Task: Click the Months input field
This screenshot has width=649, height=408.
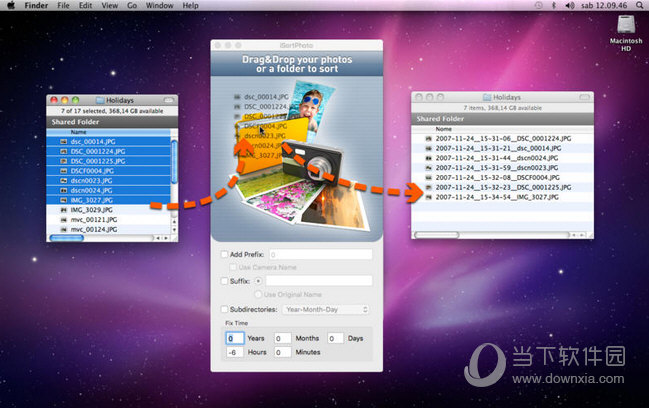Action: point(283,338)
